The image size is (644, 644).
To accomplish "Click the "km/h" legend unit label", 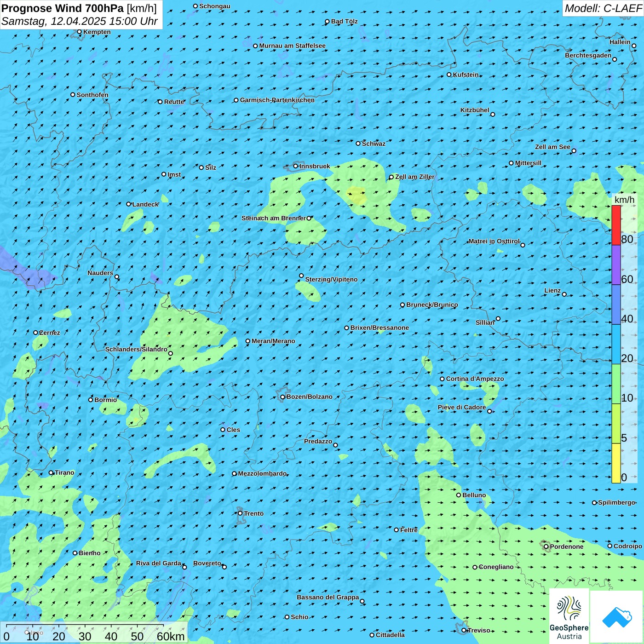I will 624,200.
